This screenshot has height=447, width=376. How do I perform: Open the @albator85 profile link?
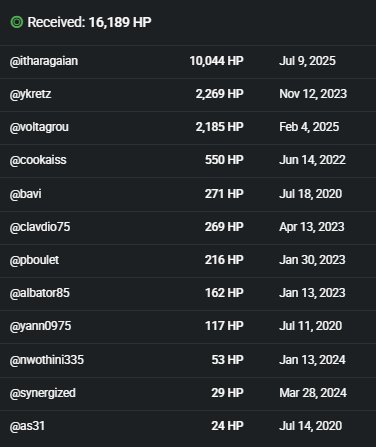[x=40, y=293]
